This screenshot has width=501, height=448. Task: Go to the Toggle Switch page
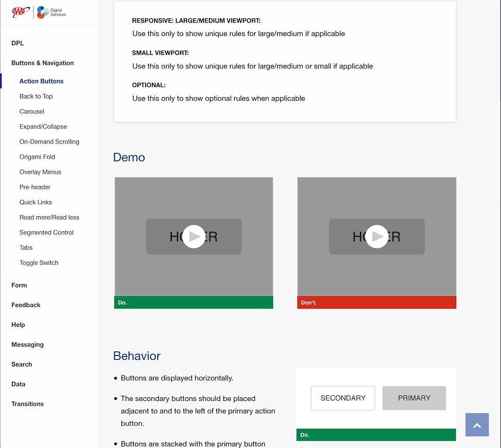coord(39,263)
